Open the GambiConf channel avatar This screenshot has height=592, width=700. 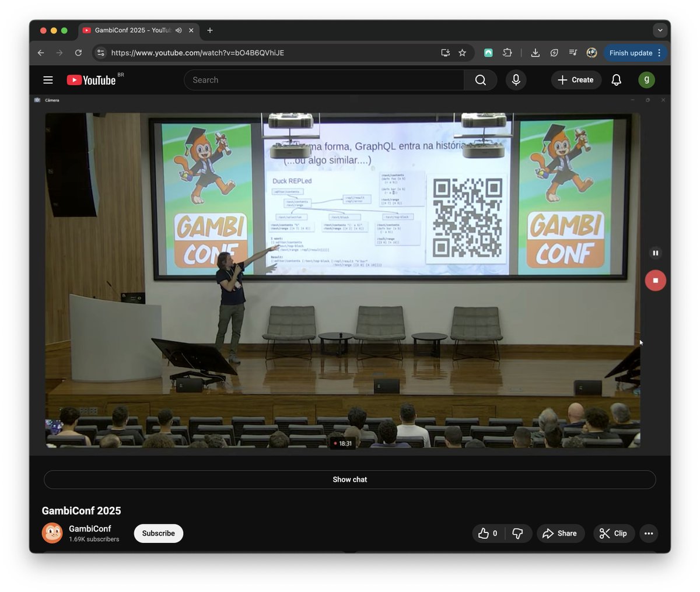tap(52, 533)
